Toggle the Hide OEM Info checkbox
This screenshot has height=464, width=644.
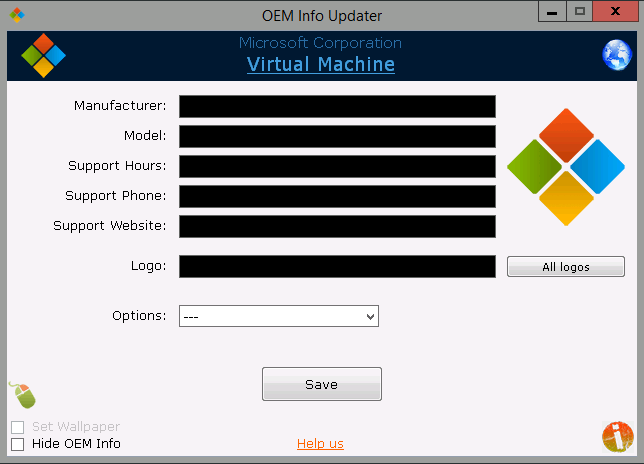(18, 444)
